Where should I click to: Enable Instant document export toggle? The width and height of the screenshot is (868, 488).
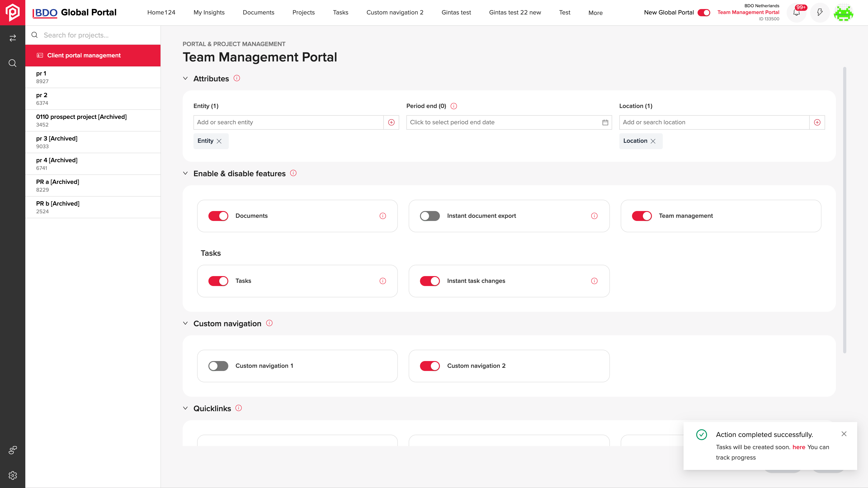430,216
